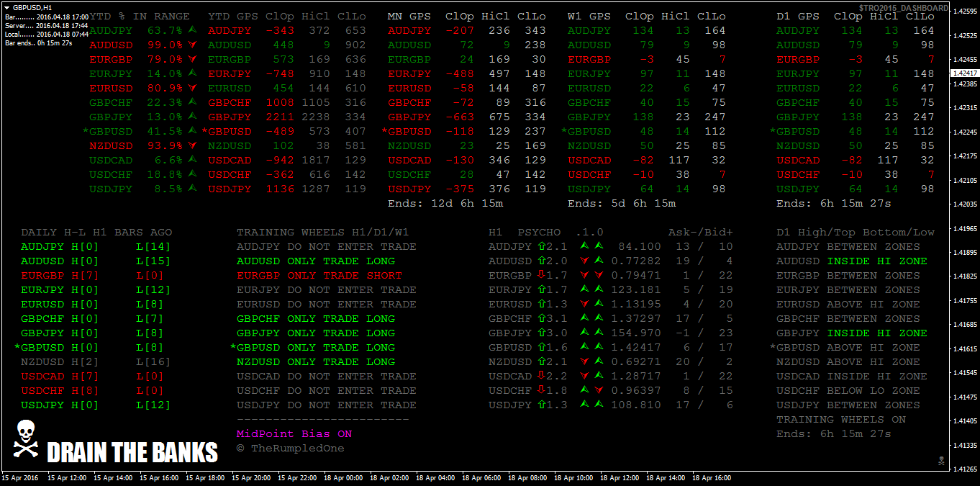Click the 18 Apr 00:00 time axis label
Viewport: 980px width, 486px height.
tap(343, 477)
